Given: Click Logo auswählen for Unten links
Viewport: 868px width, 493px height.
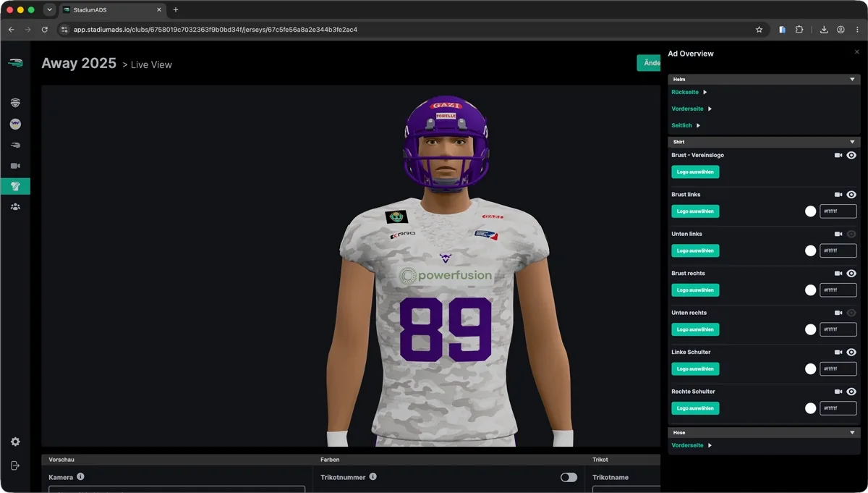Looking at the screenshot, I should coord(695,250).
